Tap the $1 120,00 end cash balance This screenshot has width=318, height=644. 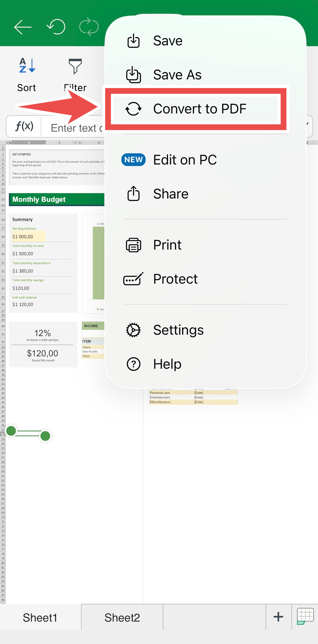tap(23, 304)
